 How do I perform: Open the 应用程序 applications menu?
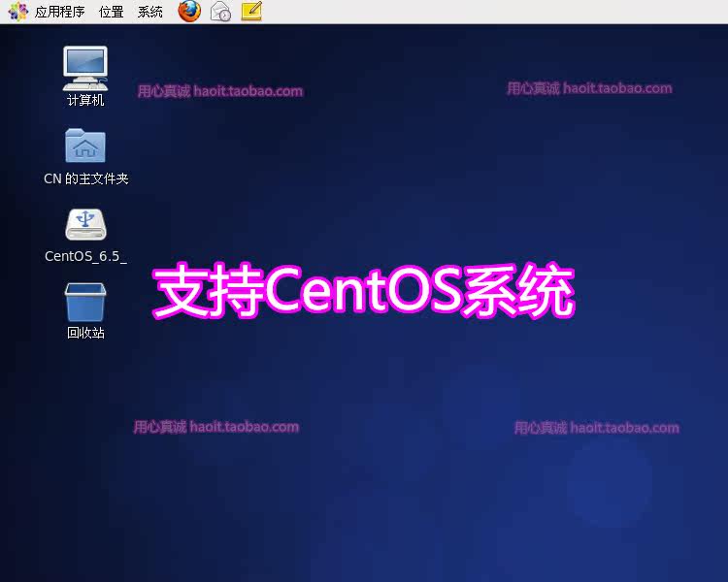pos(60,12)
